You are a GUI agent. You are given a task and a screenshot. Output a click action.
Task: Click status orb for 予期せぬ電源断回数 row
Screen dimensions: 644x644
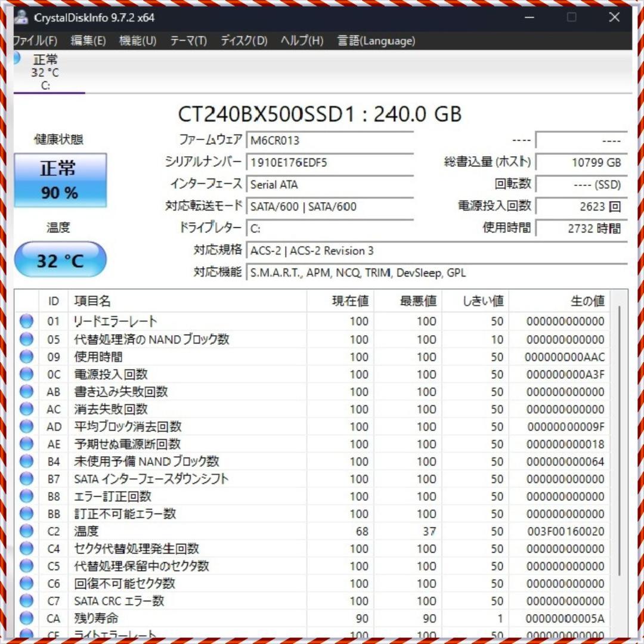click(26, 444)
